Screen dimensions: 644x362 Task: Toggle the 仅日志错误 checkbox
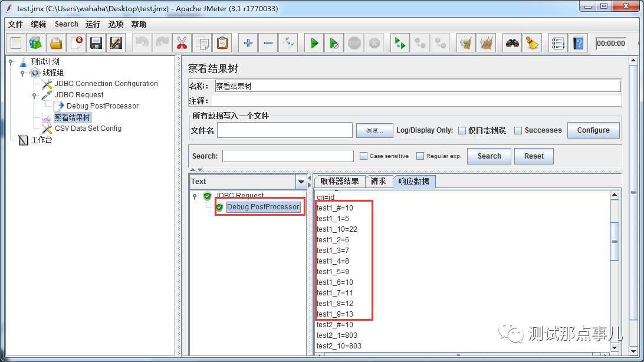point(462,130)
